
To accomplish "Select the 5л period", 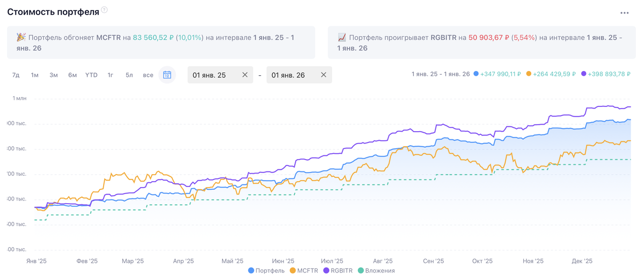I will pyautogui.click(x=129, y=75).
